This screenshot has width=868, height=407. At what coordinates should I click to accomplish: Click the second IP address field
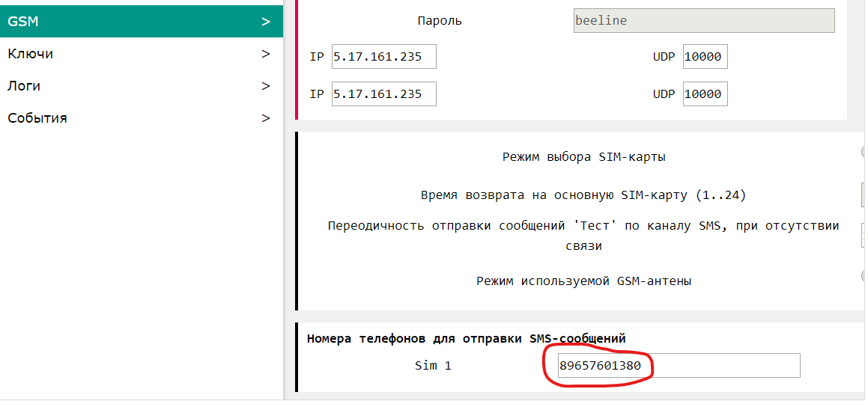pos(384,94)
